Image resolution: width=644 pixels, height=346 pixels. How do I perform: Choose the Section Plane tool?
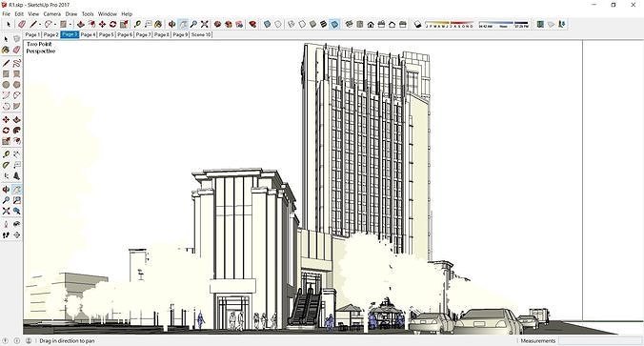pyautogui.click(x=16, y=235)
